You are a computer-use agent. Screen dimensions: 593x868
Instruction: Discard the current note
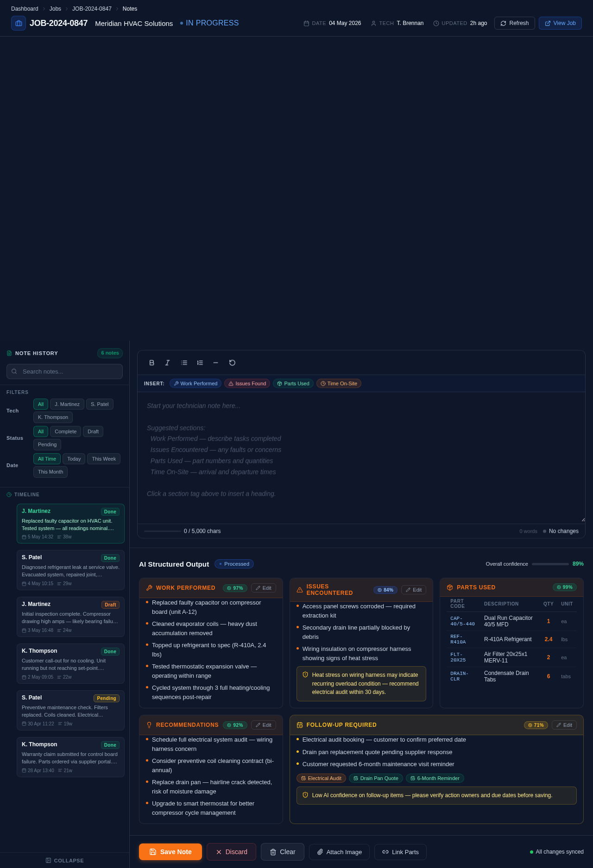(x=231, y=852)
